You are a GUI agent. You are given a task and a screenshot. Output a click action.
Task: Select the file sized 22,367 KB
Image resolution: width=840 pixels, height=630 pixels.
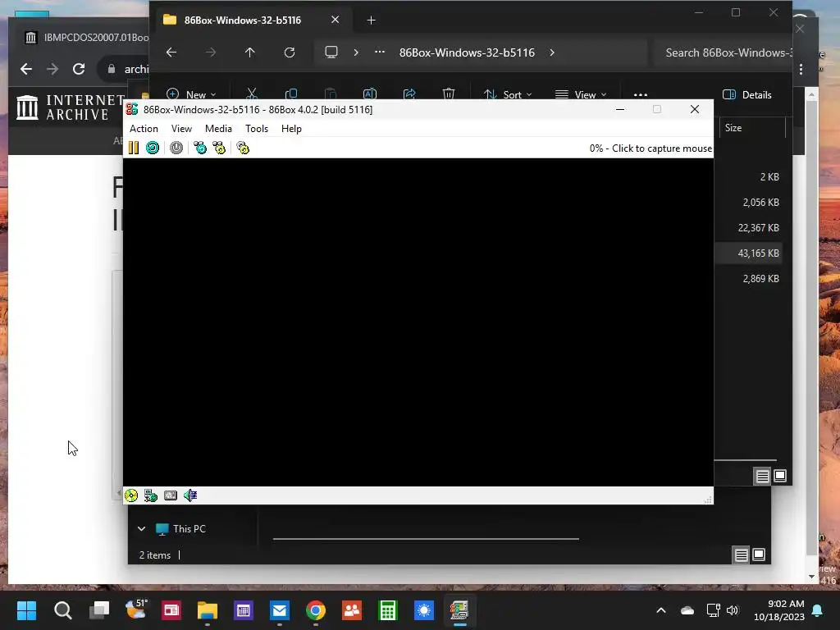pos(759,228)
